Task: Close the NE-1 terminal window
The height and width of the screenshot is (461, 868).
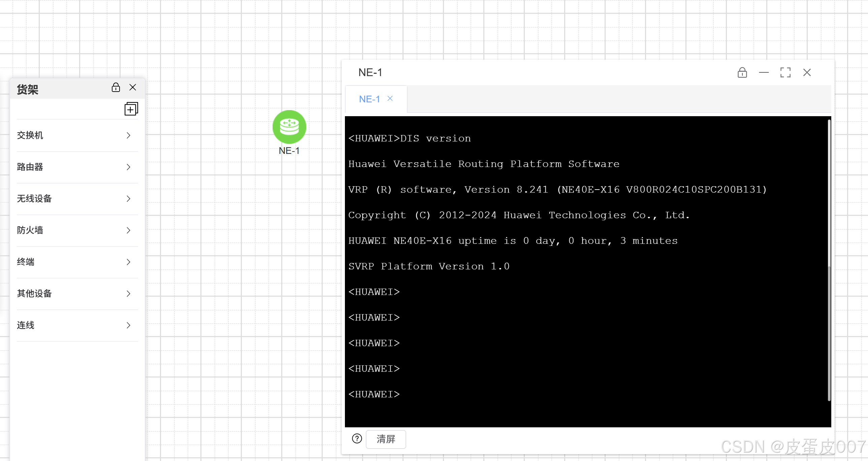Action: (x=807, y=72)
